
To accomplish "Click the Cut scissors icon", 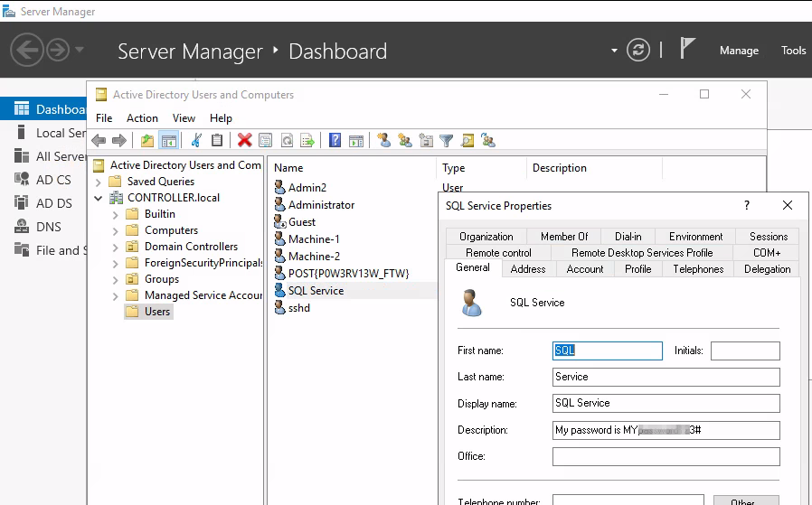I will click(196, 140).
